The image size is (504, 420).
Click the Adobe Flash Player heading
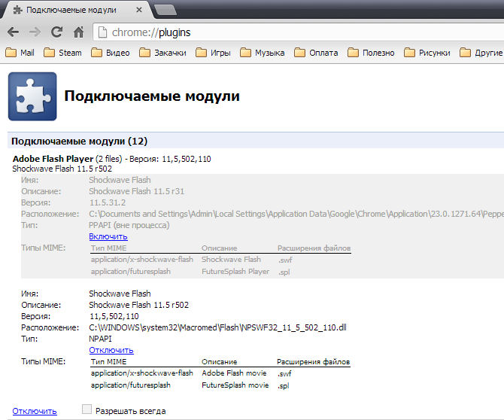click(53, 159)
